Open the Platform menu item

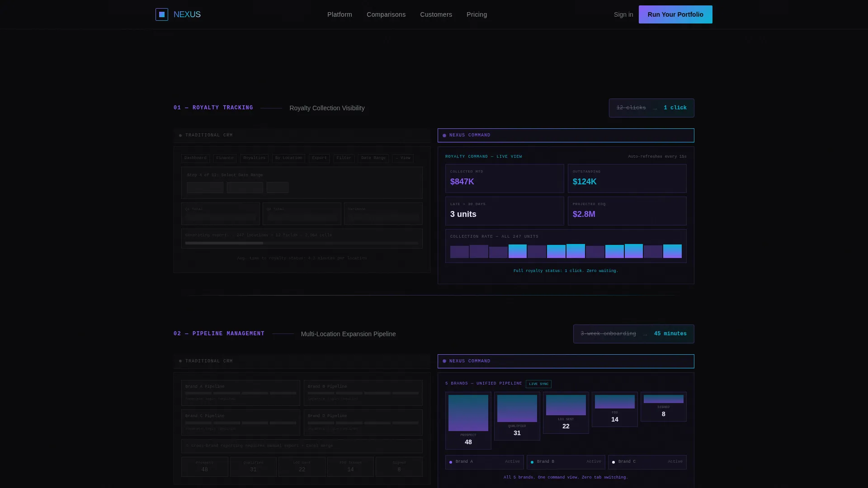[x=340, y=14]
